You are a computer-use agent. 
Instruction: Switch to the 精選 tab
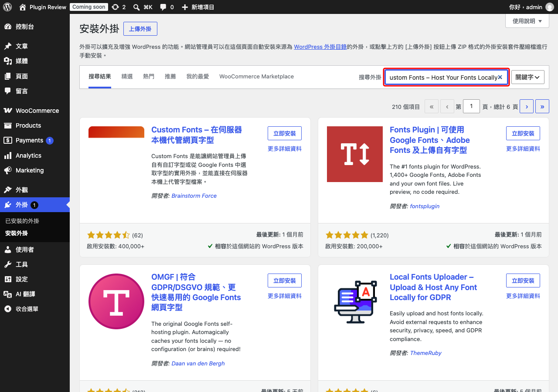[x=127, y=77]
